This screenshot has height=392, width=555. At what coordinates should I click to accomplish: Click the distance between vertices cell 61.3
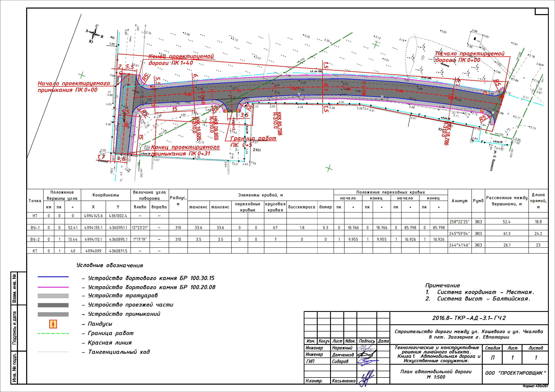coord(507,234)
